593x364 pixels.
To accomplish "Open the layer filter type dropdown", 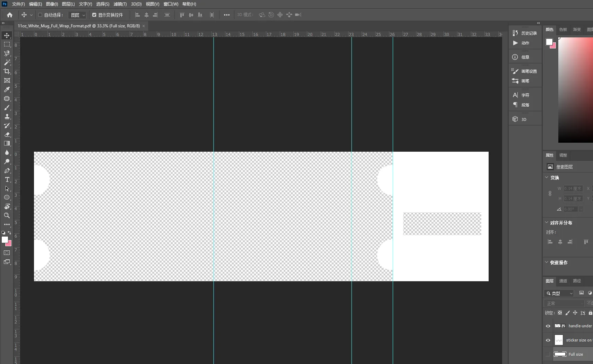I will 559,293.
